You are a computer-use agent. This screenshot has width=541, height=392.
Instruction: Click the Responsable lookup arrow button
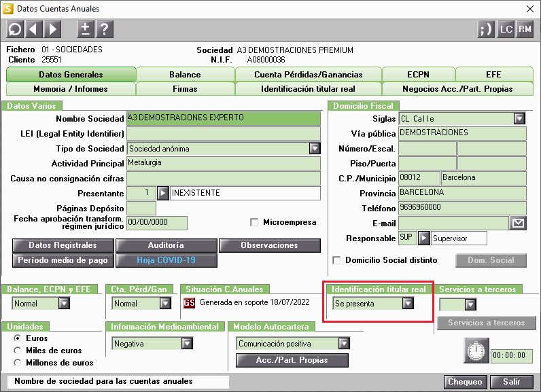(x=423, y=238)
